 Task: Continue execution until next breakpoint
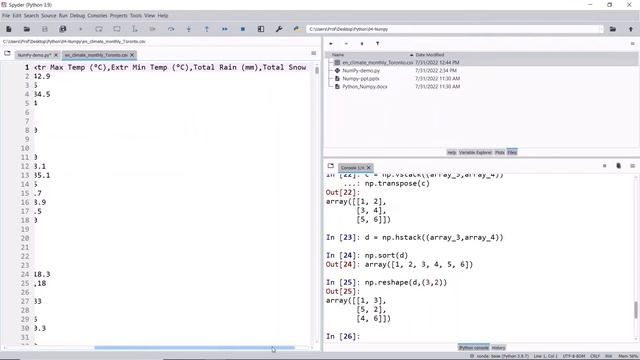coord(224,29)
